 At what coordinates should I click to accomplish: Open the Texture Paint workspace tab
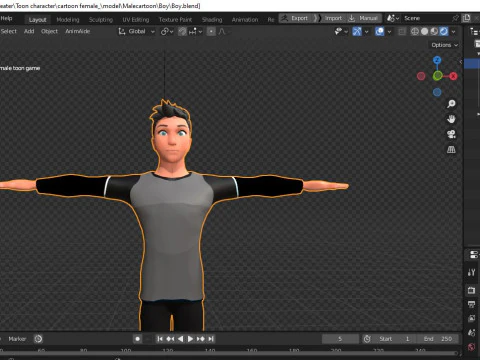point(175,20)
